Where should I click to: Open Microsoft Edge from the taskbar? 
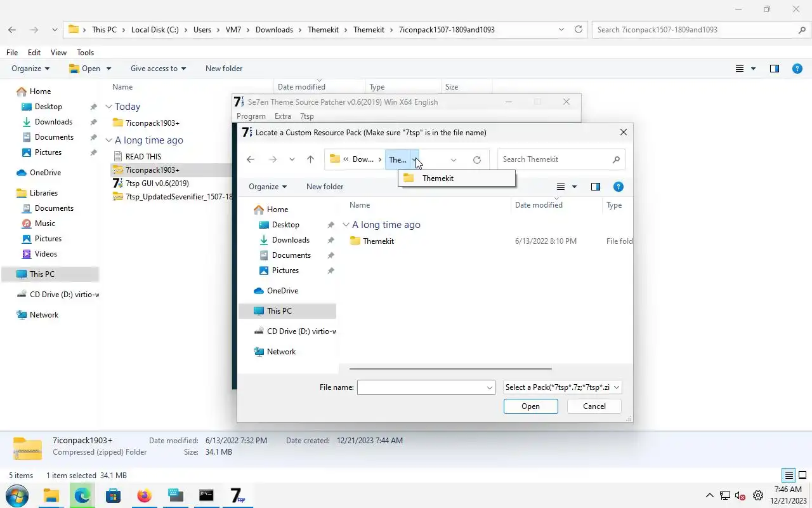[x=82, y=495]
